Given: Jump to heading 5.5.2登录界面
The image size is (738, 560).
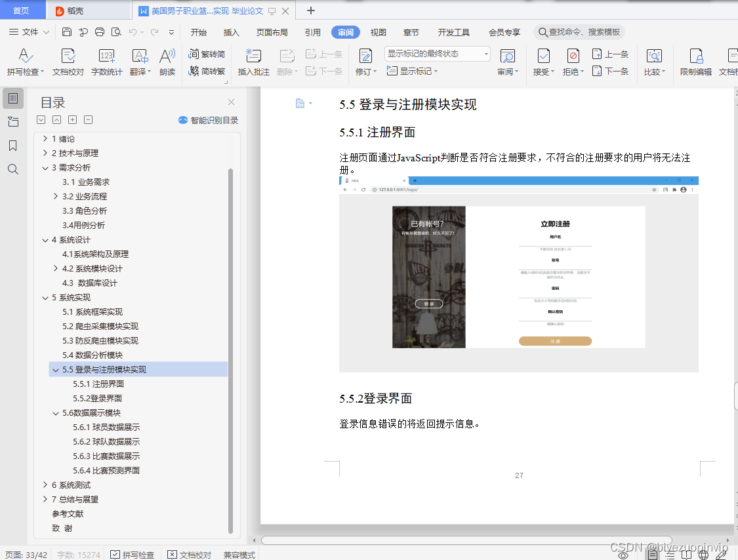Looking at the screenshot, I should pos(98,398).
